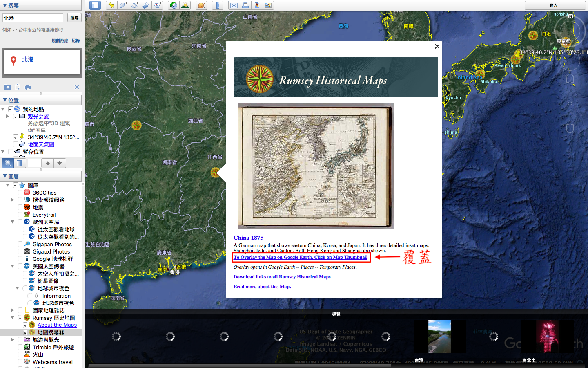The width and height of the screenshot is (588, 368).
Task: Uncheck Rumsey 歷史地圖 checkbox
Action: pos(20,318)
